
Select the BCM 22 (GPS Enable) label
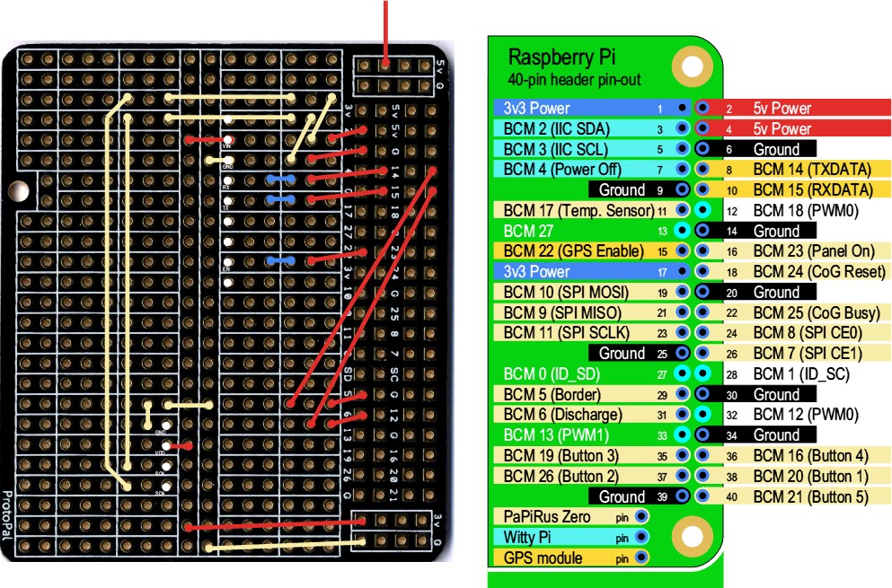coord(573,250)
